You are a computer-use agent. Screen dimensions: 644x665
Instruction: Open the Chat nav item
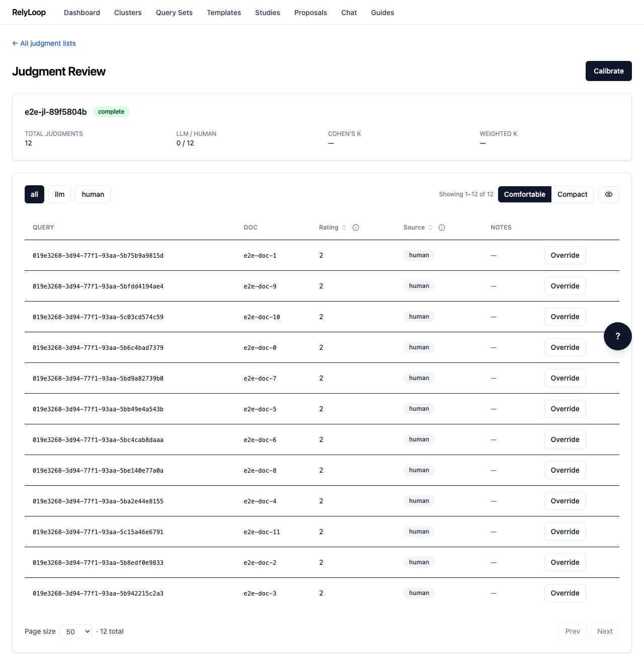[349, 13]
